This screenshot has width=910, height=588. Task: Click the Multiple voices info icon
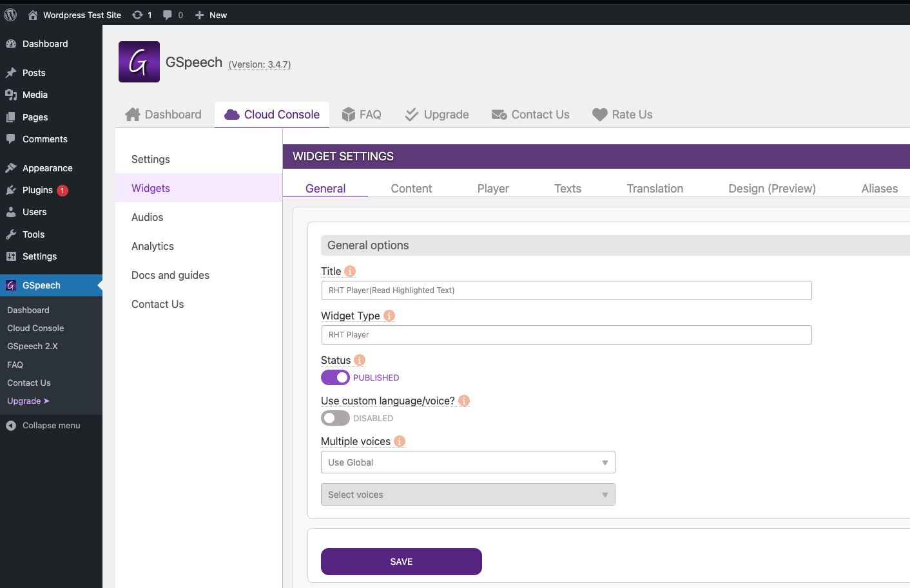pos(400,441)
